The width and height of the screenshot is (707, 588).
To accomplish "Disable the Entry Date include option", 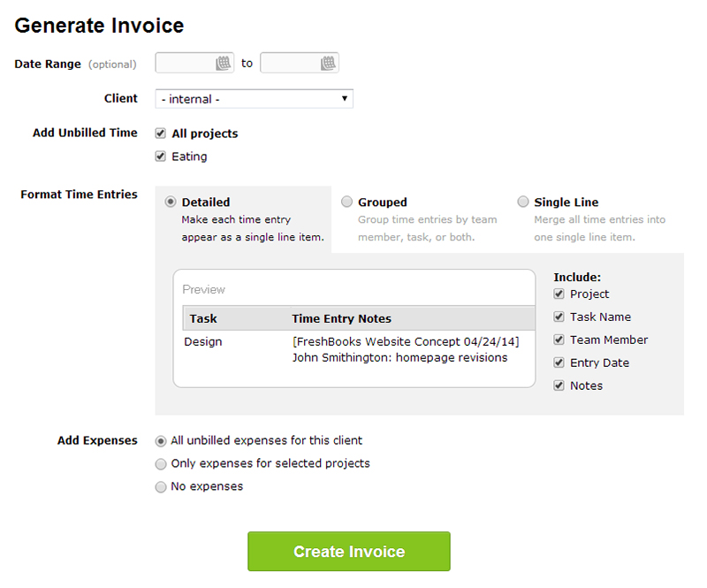I will pos(559,363).
